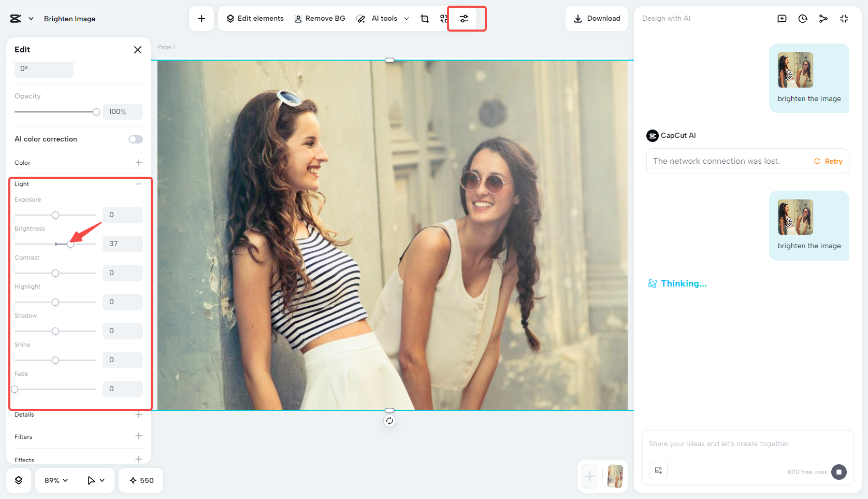Select the Crop tool in the toolbar

coord(425,19)
